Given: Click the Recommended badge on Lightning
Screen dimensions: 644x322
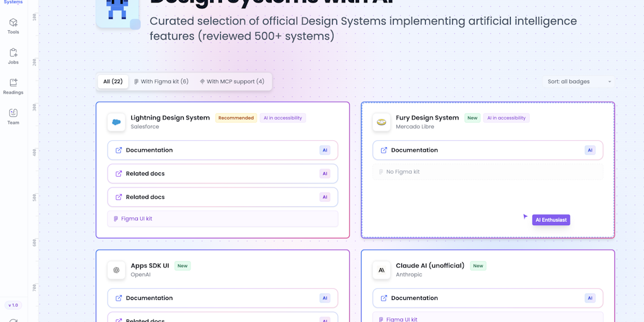Looking at the screenshot, I should pos(236,118).
